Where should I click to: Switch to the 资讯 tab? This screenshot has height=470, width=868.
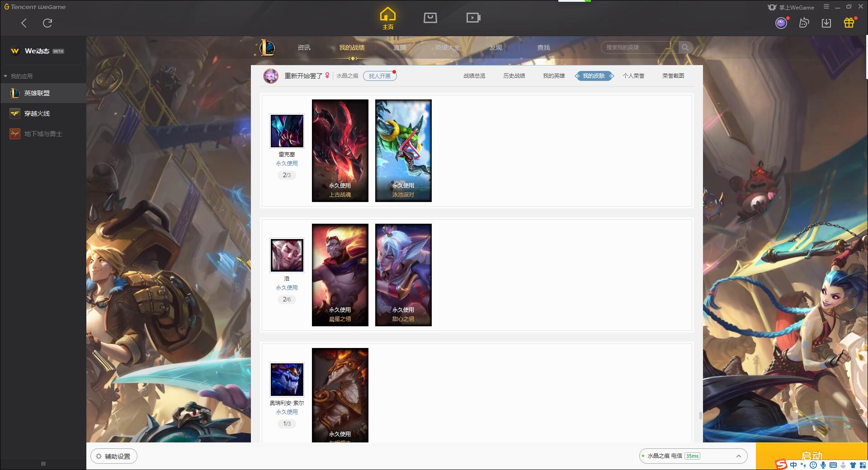click(304, 47)
